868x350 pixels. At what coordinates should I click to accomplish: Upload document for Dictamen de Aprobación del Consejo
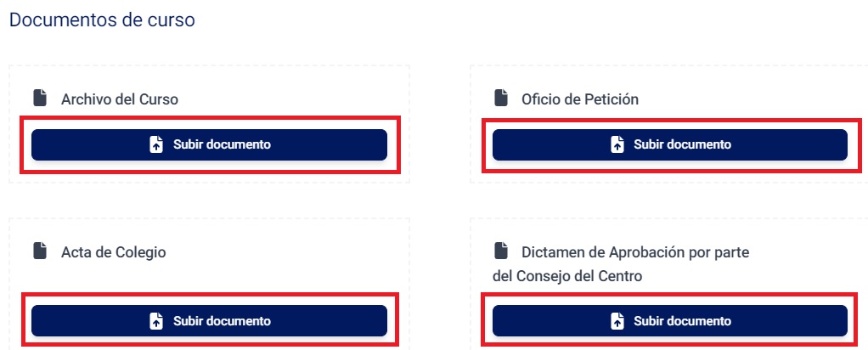[669, 321]
